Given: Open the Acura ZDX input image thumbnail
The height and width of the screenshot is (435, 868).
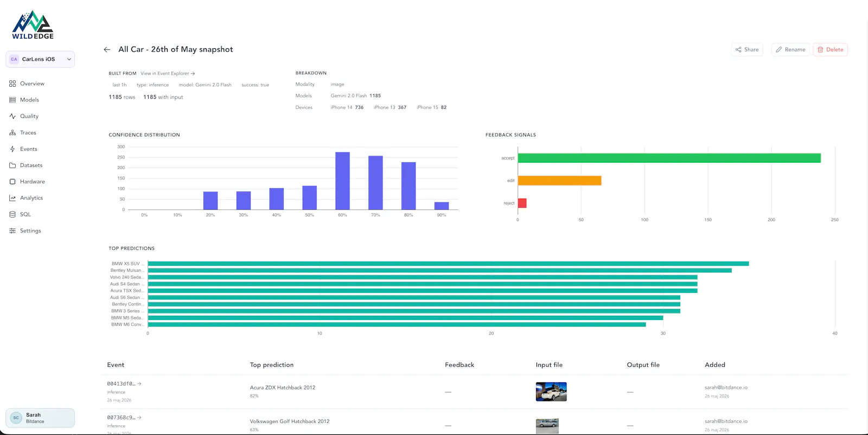Looking at the screenshot, I should click(x=551, y=392).
